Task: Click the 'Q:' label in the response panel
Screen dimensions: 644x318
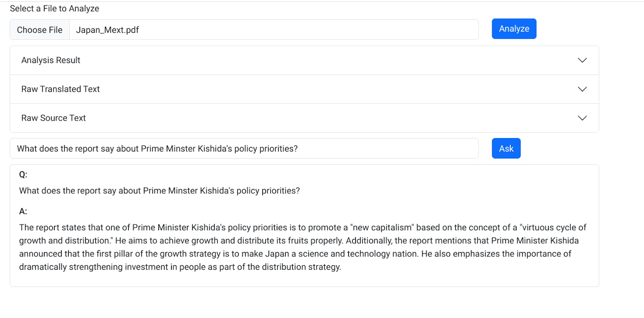Action: (23, 175)
